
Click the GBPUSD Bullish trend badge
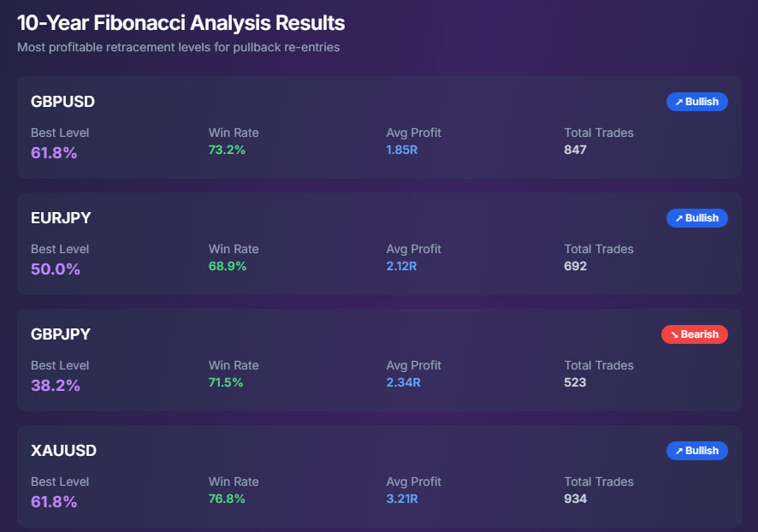point(696,102)
